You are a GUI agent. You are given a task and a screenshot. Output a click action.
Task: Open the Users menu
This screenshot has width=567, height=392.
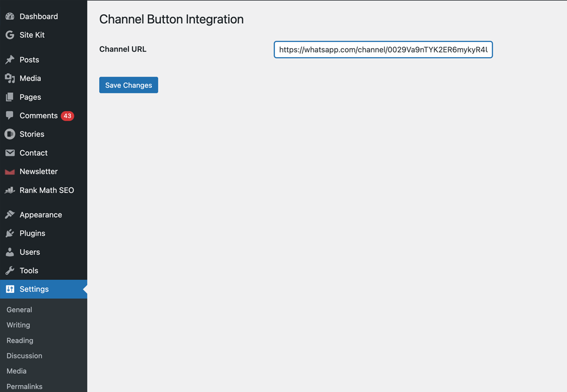pos(44,252)
